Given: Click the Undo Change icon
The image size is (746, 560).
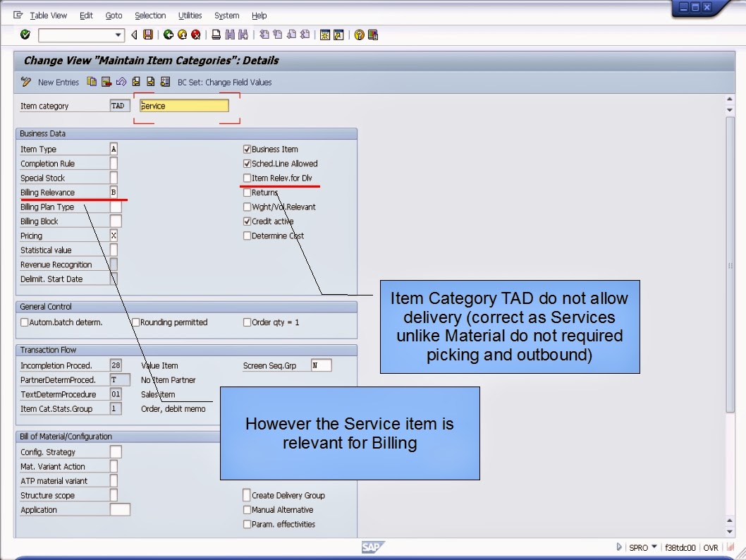Looking at the screenshot, I should [121, 82].
